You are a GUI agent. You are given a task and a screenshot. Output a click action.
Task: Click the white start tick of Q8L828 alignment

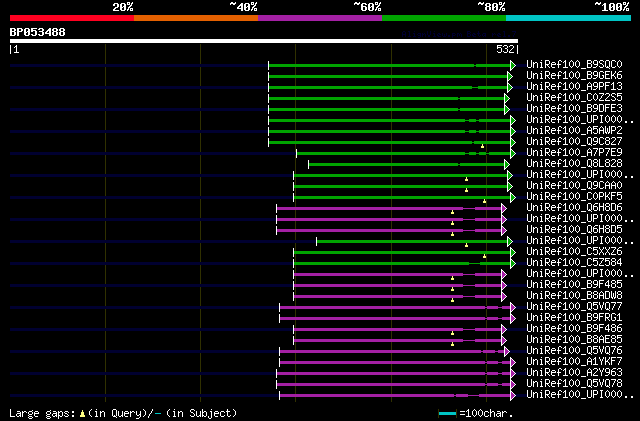[x=309, y=165]
